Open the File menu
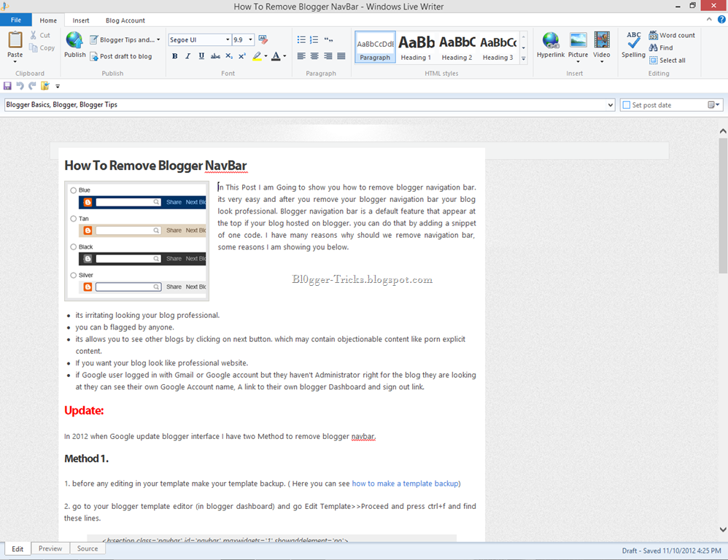Viewport: 728px width, 560px height. (16, 20)
